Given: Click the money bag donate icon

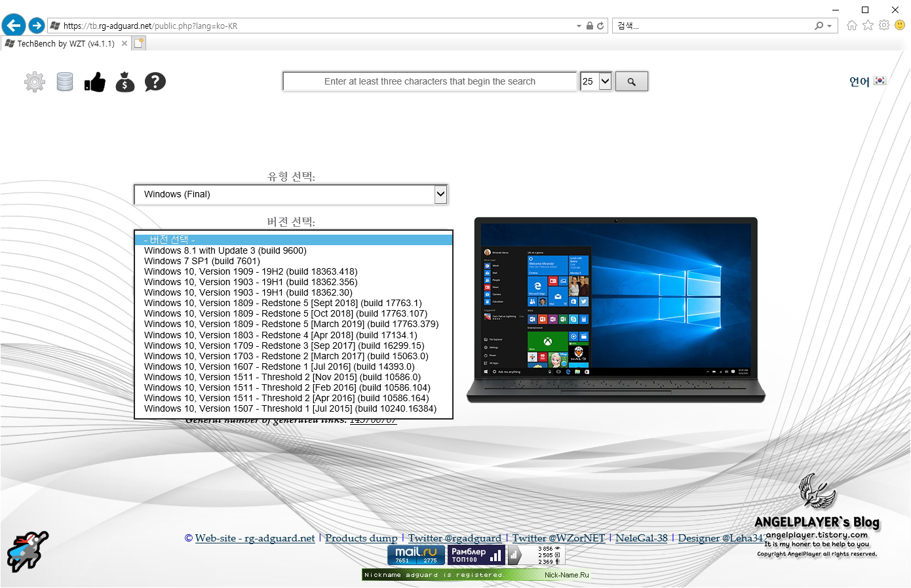Looking at the screenshot, I should [x=125, y=82].
